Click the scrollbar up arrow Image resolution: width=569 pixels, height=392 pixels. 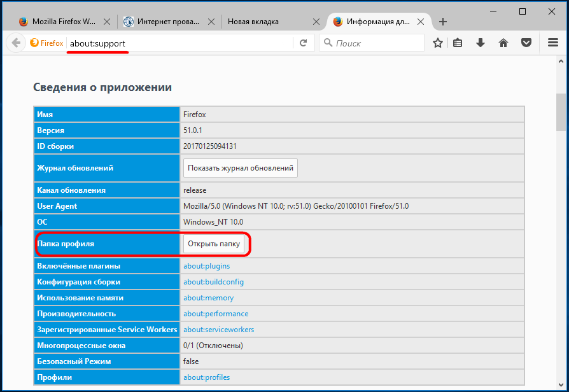click(x=561, y=61)
